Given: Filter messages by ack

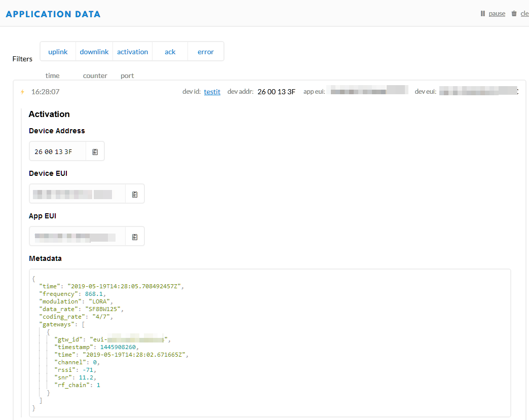Looking at the screenshot, I should point(170,52).
